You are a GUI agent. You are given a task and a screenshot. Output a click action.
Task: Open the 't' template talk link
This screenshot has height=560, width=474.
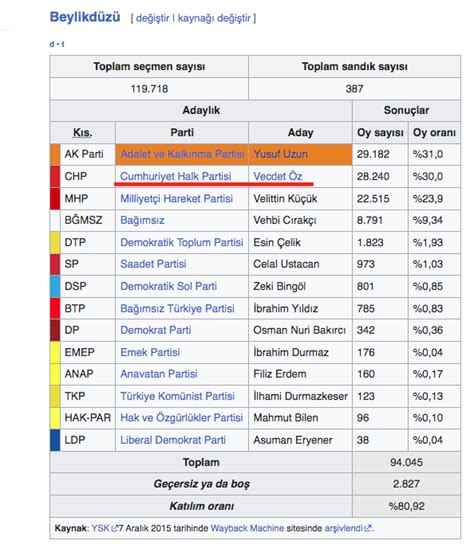tap(63, 44)
